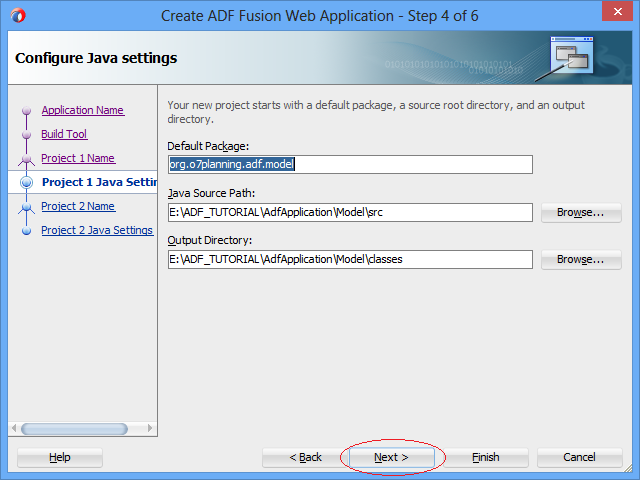
Task: Click the Java Source Path label
Action: click(211, 193)
